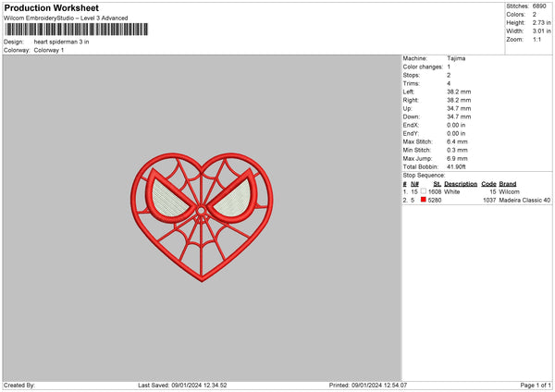Click the Width value 3.01 in
The width and height of the screenshot is (555, 392).
pyautogui.click(x=542, y=31)
